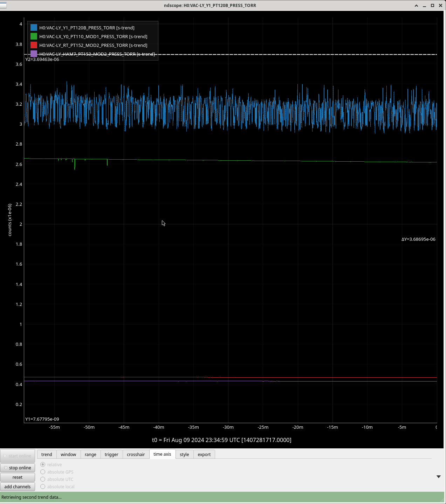Click the 2 tick on the Y axis
The height and width of the screenshot is (504, 446).
(21, 224)
